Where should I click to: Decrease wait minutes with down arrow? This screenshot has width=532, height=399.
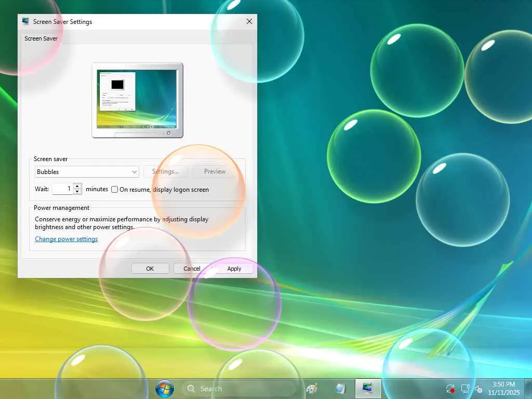pyautogui.click(x=77, y=191)
